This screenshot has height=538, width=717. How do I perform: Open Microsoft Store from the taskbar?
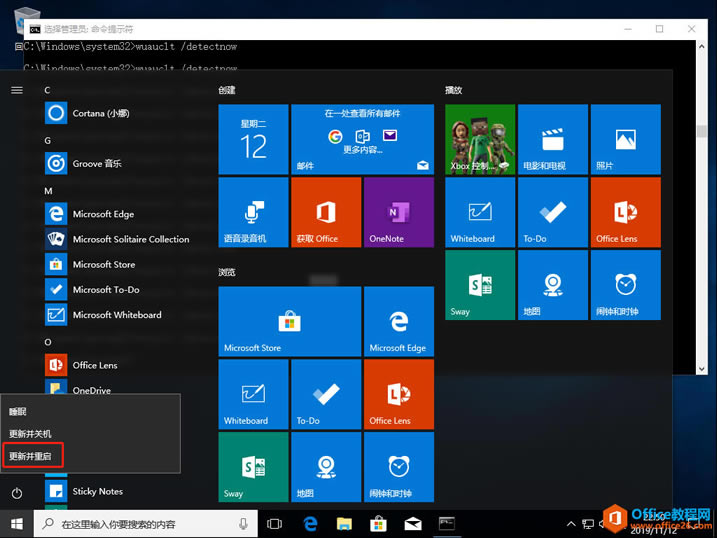click(x=378, y=524)
